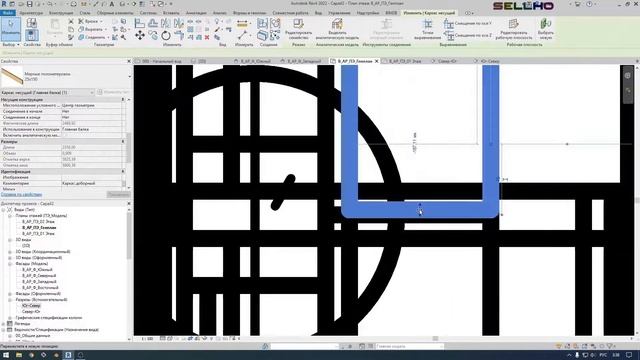This screenshot has height=360, width=640.
Task: Expand the 3D виды (Координационный) tree node
Action: tap(10, 252)
